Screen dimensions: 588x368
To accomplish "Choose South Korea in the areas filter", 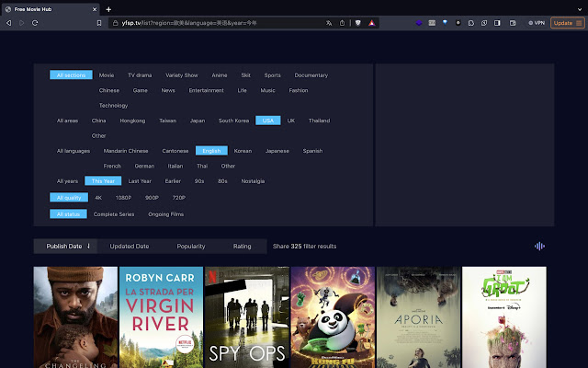I will 233,121.
